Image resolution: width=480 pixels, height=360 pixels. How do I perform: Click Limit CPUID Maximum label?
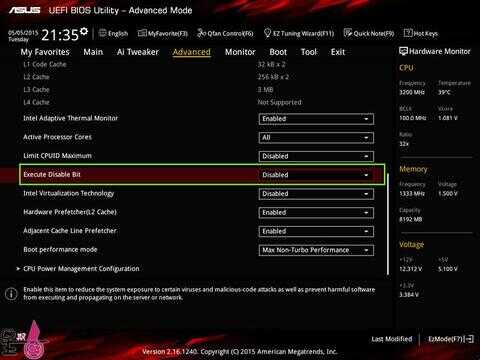pyautogui.click(x=57, y=156)
